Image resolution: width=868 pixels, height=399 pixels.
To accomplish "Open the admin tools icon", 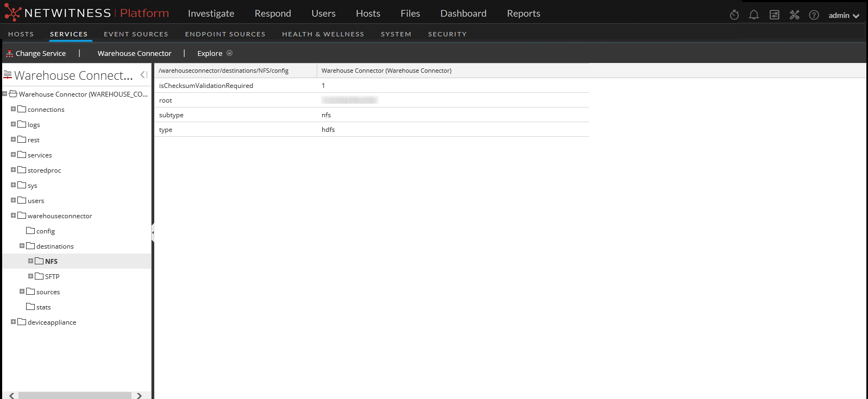I will pos(795,15).
